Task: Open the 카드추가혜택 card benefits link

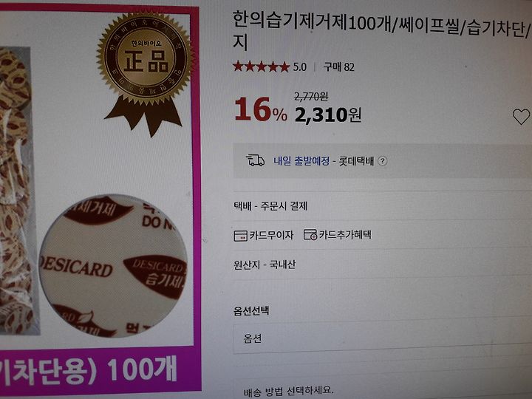Action: click(x=345, y=234)
